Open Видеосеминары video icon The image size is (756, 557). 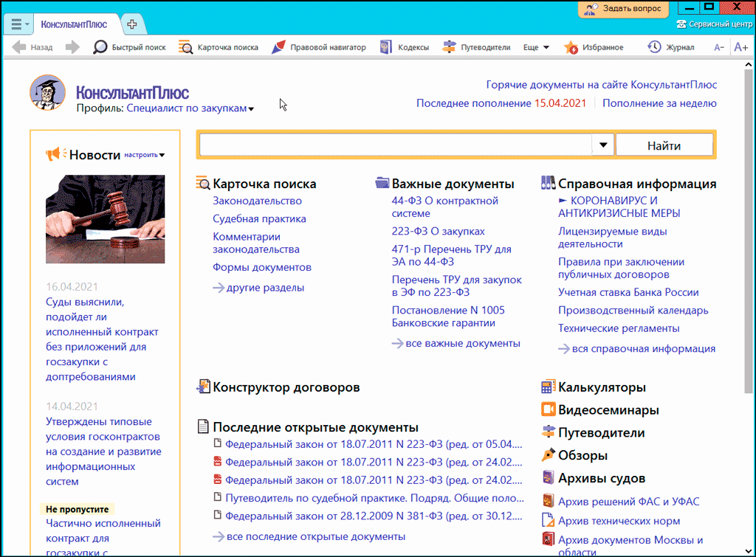[x=549, y=409]
